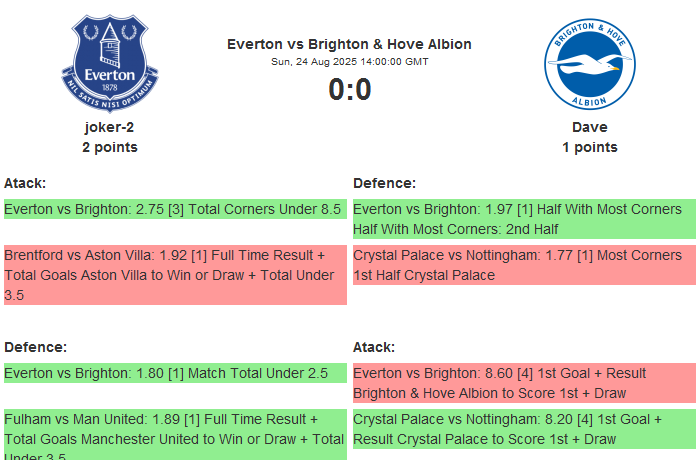
Task: Open joker-2 player name
Action: [110, 127]
